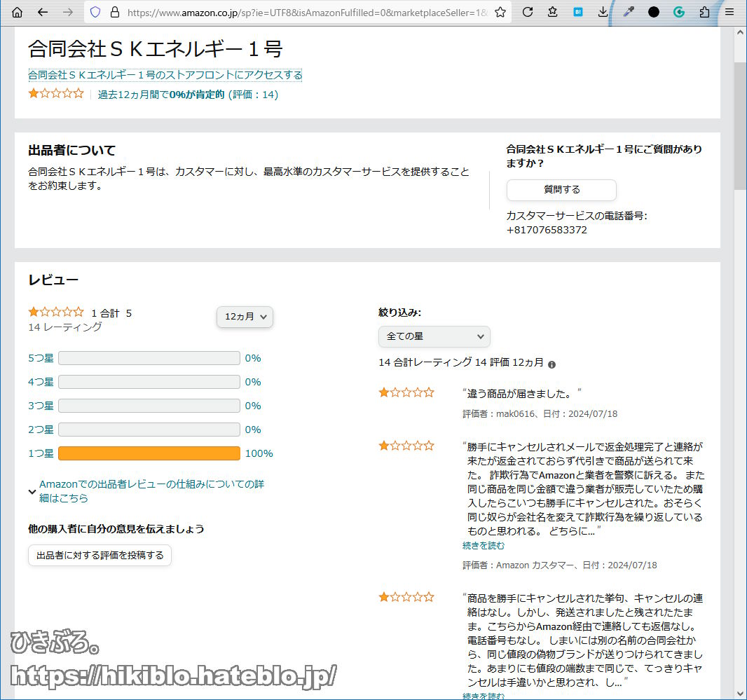Open the bookmarks star toolbar button
The height and width of the screenshot is (700, 747).
pyautogui.click(x=553, y=13)
